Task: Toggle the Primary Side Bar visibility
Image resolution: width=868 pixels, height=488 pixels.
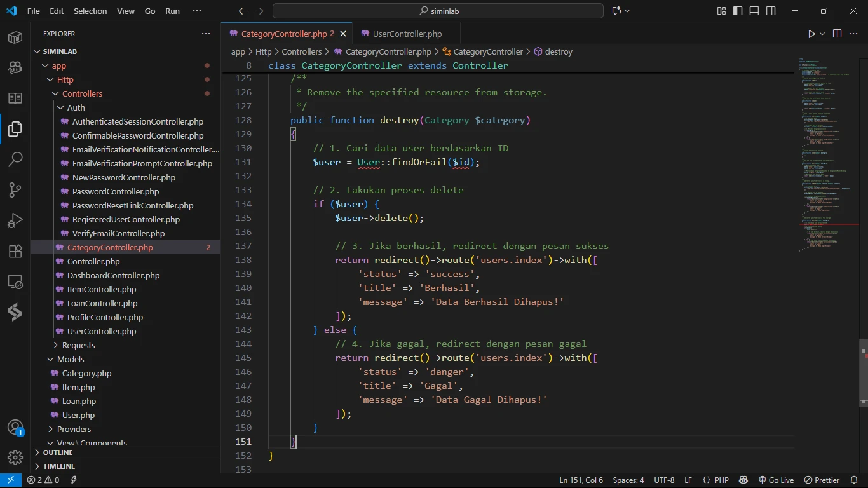Action: pyautogui.click(x=738, y=11)
